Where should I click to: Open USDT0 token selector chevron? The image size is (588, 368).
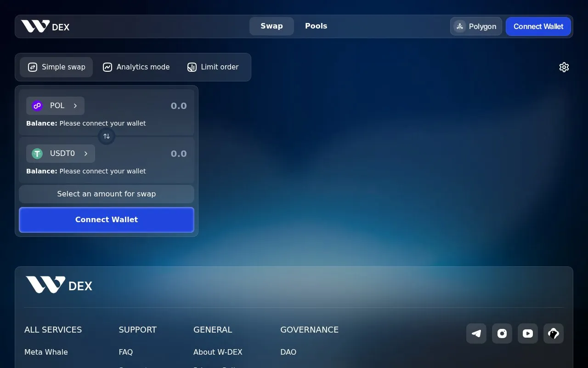[86, 154]
